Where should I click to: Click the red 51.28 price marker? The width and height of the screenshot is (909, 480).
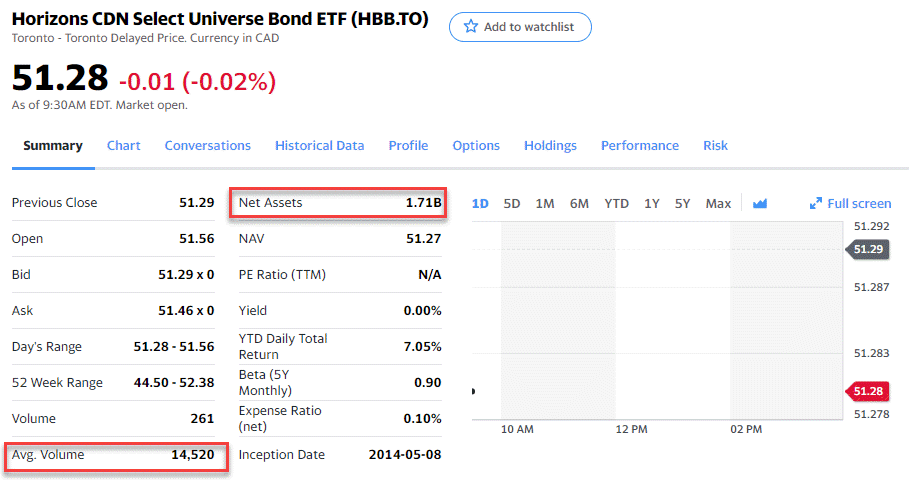tap(866, 391)
